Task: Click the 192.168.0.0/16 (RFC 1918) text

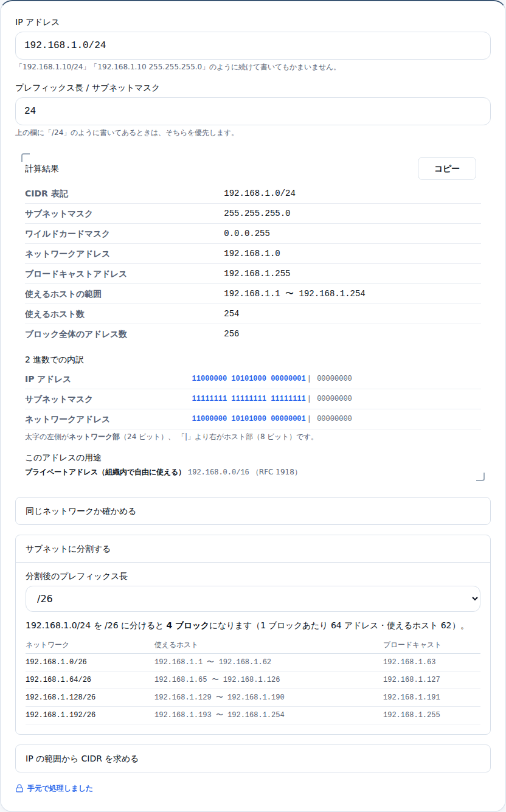Action: click(243, 472)
